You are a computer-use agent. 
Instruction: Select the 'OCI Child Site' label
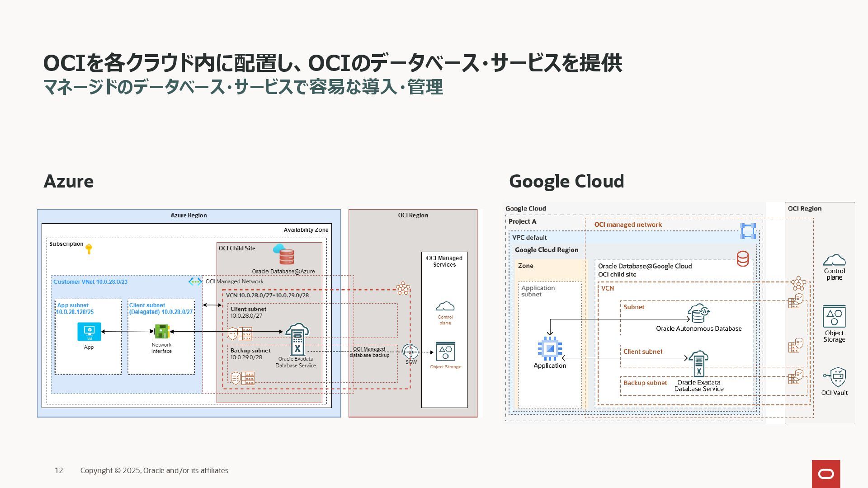[x=237, y=248]
